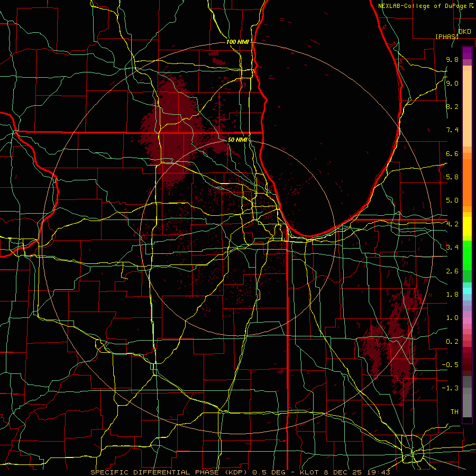Pick the light peach band of the scale
Viewport: 476px width, 476px height.
[x=467, y=108]
